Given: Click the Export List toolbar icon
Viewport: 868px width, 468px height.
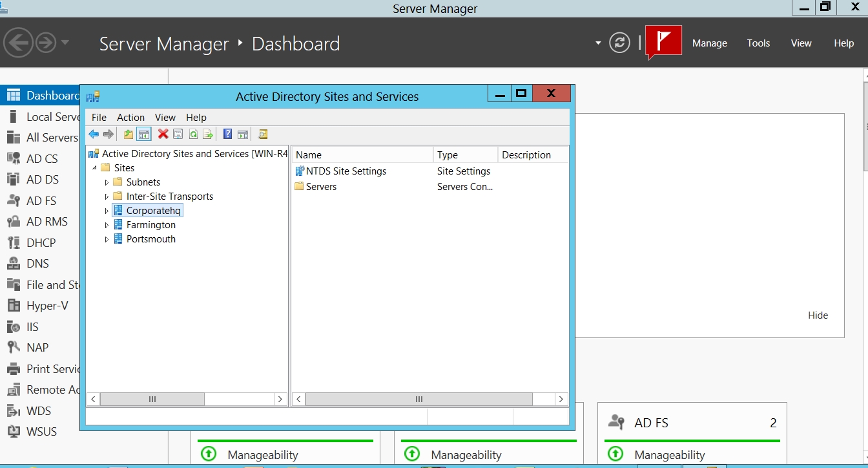Looking at the screenshot, I should (x=207, y=134).
